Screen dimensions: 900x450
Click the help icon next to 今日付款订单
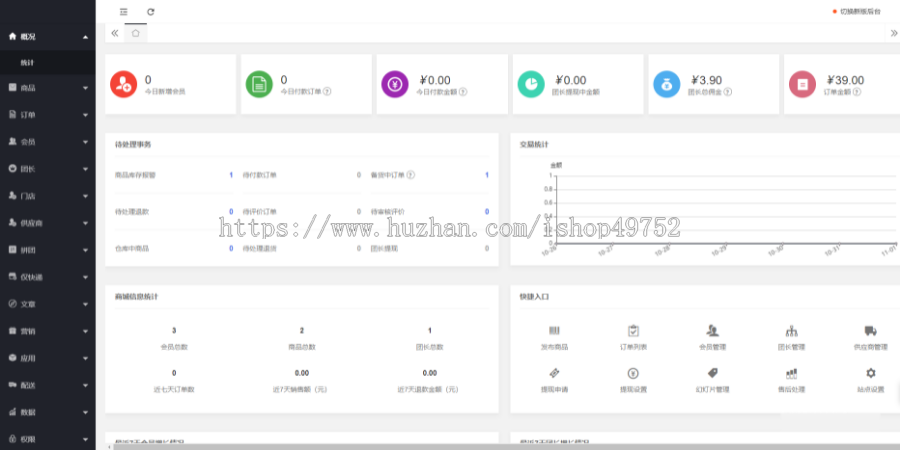(x=327, y=91)
